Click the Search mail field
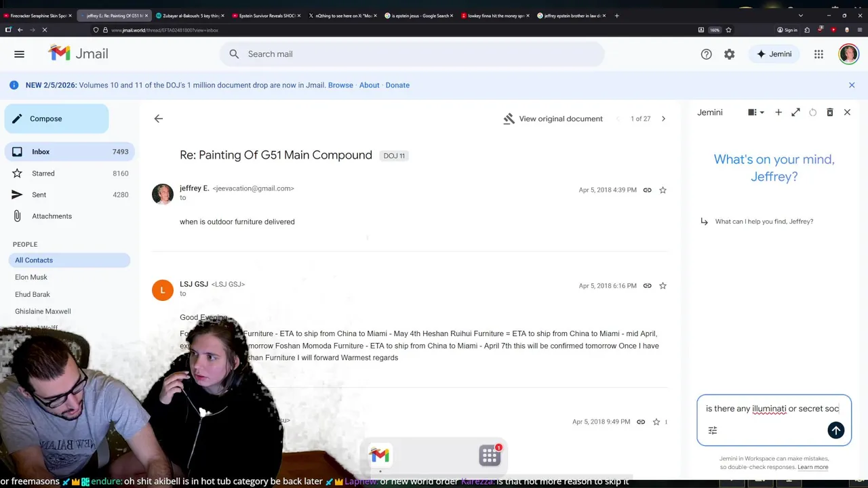The height and width of the screenshot is (488, 868). [x=412, y=54]
